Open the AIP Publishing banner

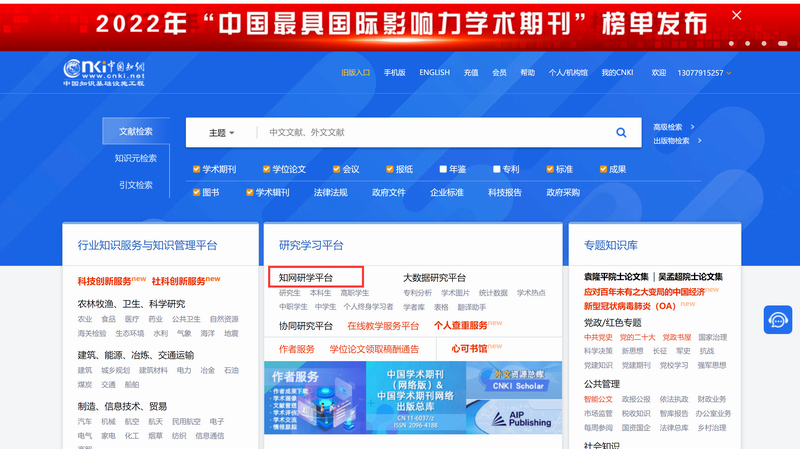tap(514, 416)
